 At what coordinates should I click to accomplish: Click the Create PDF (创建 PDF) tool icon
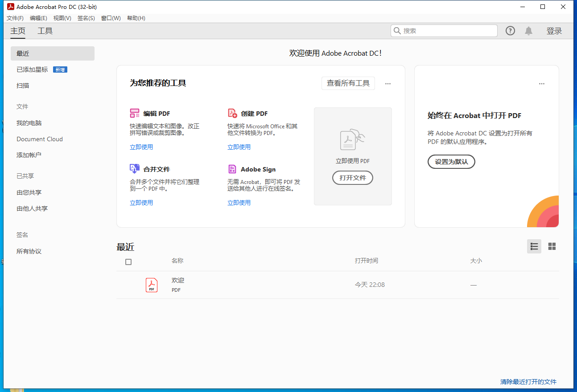[232, 113]
